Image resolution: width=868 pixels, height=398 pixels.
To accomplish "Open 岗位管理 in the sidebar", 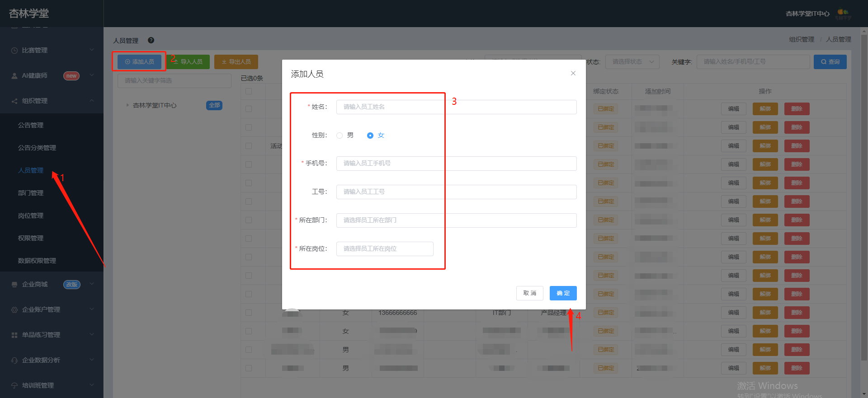I will click(31, 215).
